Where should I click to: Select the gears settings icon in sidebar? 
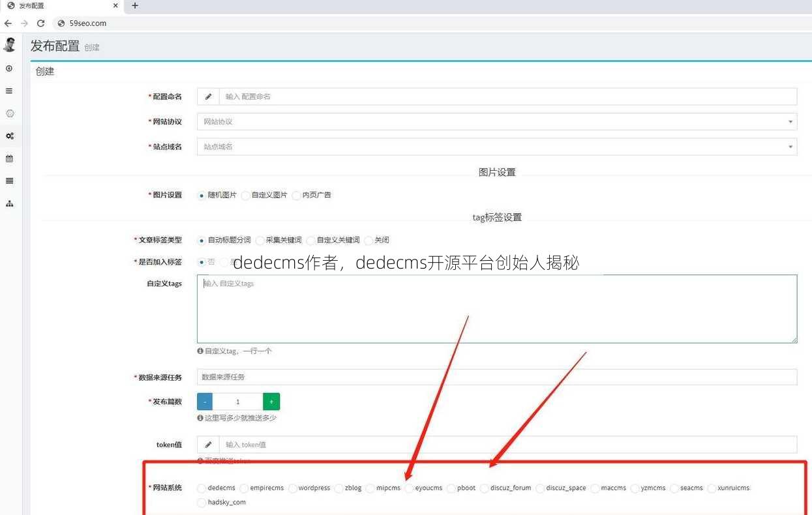tap(9, 136)
